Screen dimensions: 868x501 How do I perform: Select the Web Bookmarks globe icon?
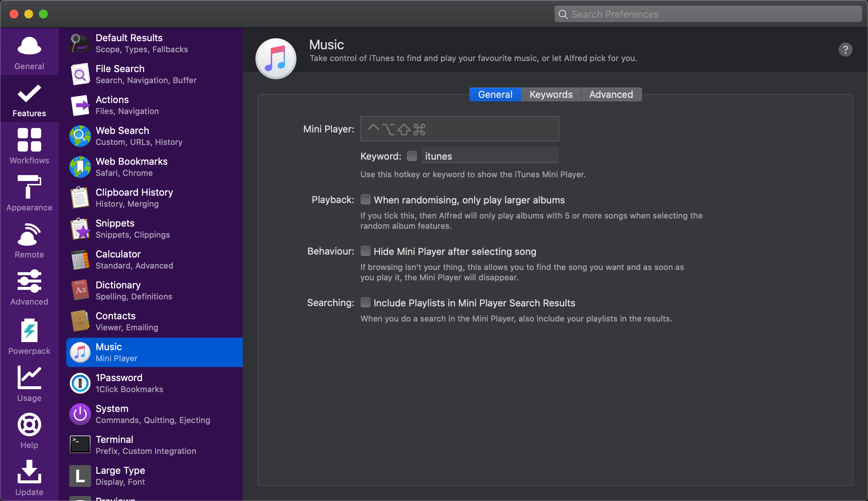pyautogui.click(x=80, y=167)
